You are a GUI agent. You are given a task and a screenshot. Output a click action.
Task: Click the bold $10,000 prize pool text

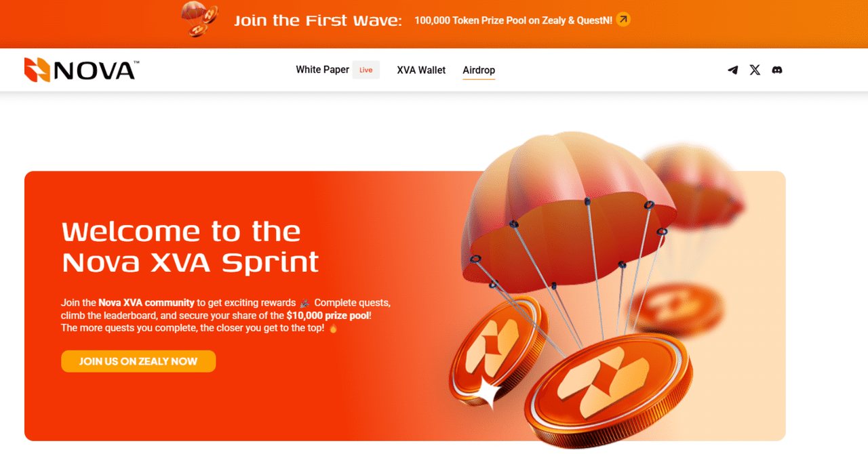[328, 316]
